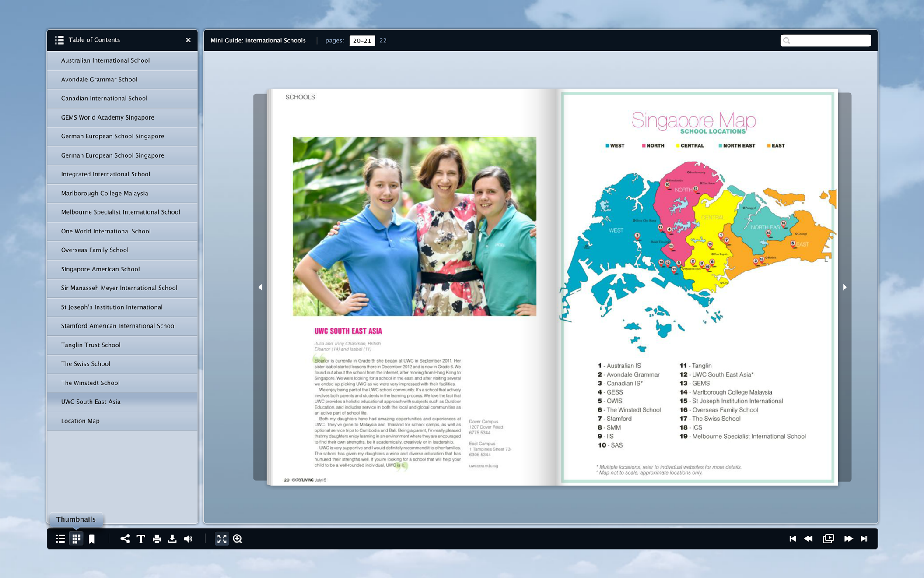Toggle fullscreen mode
Screen dimensions: 924x578
pos(222,539)
